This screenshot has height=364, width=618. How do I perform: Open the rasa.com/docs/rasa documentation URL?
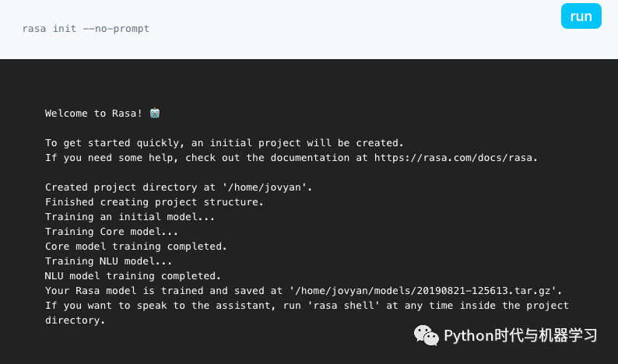[455, 158]
